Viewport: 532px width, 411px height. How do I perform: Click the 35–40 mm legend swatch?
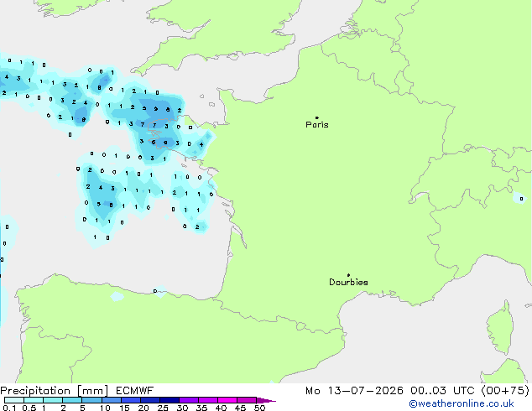(207, 400)
